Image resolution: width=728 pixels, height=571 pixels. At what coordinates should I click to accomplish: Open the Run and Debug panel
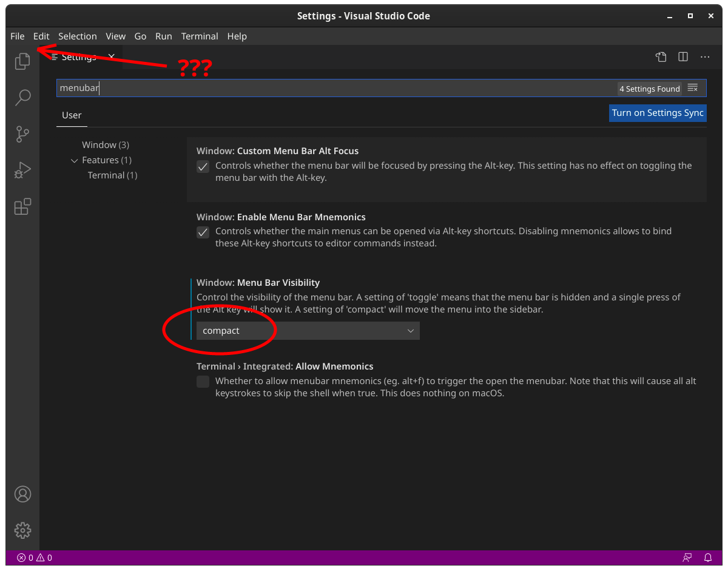(22, 170)
